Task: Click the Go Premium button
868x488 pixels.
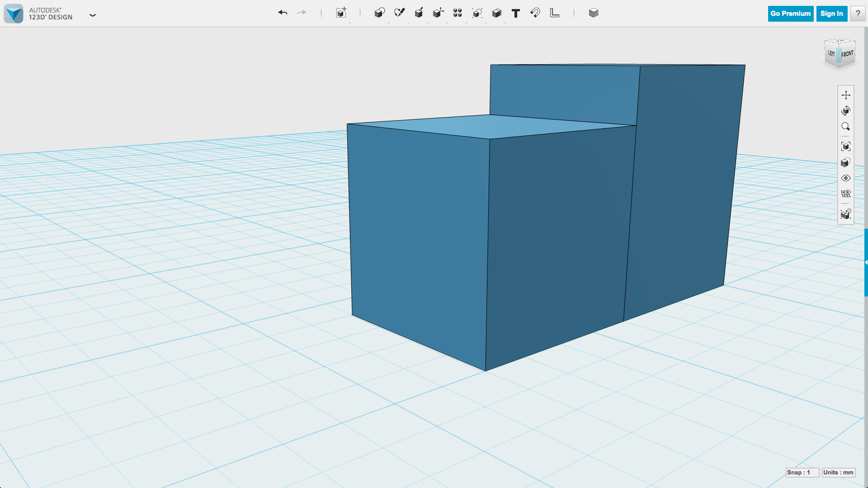Action: click(x=791, y=14)
